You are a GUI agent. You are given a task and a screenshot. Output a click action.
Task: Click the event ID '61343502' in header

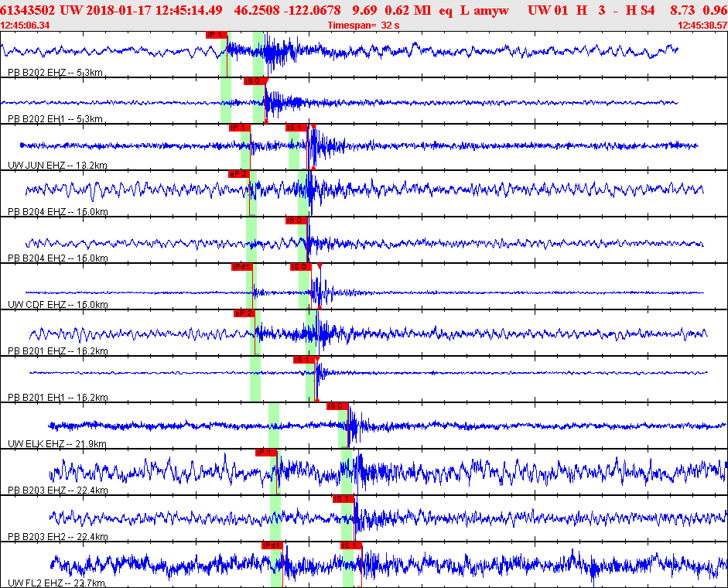pyautogui.click(x=27, y=10)
